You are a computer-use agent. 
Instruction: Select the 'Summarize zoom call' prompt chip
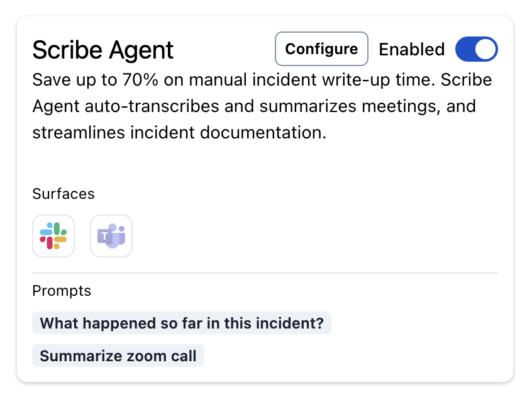118,356
